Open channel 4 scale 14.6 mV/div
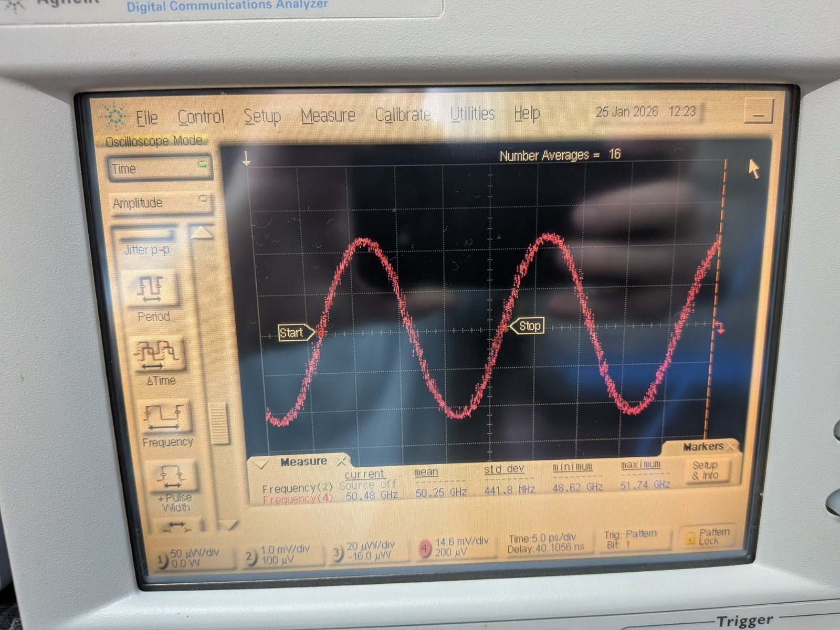 462,541
